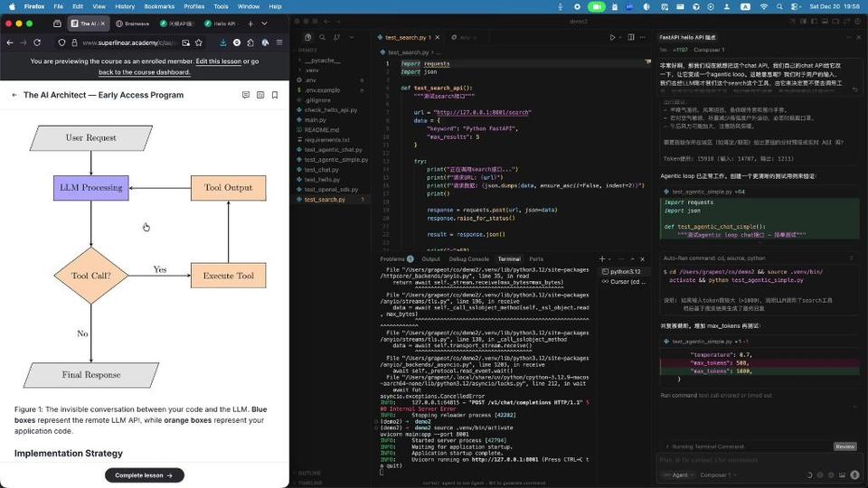Go back to the course dashboard link
The height and width of the screenshot is (488, 868).
coord(144,72)
